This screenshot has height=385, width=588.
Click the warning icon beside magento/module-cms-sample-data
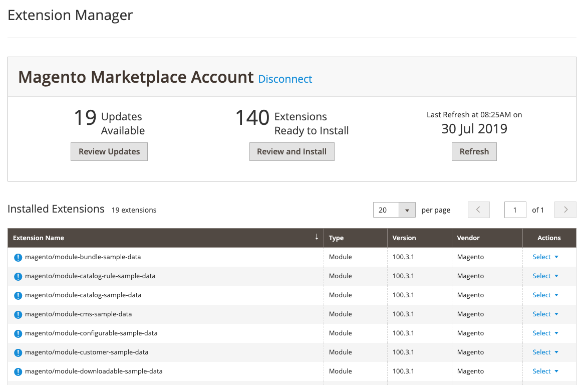coord(18,314)
